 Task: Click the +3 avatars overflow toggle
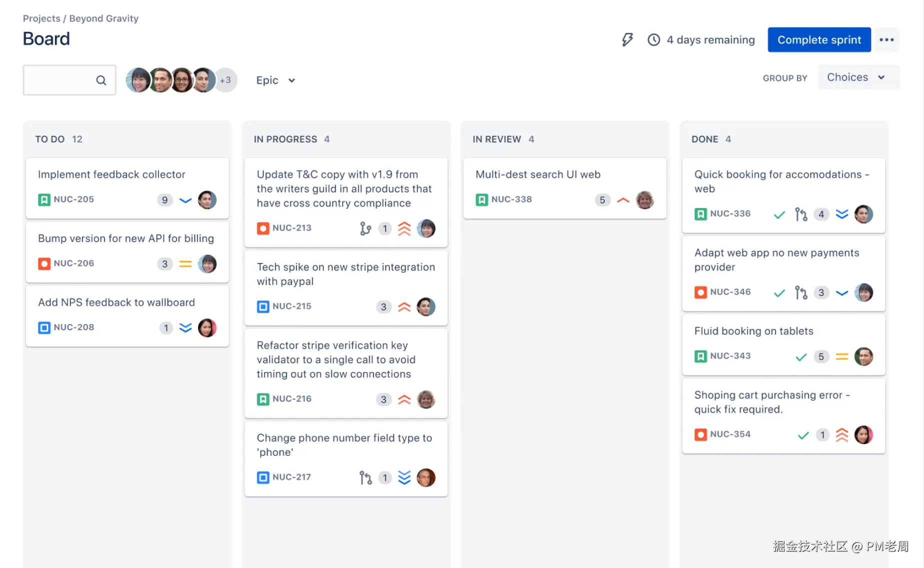pyautogui.click(x=226, y=80)
